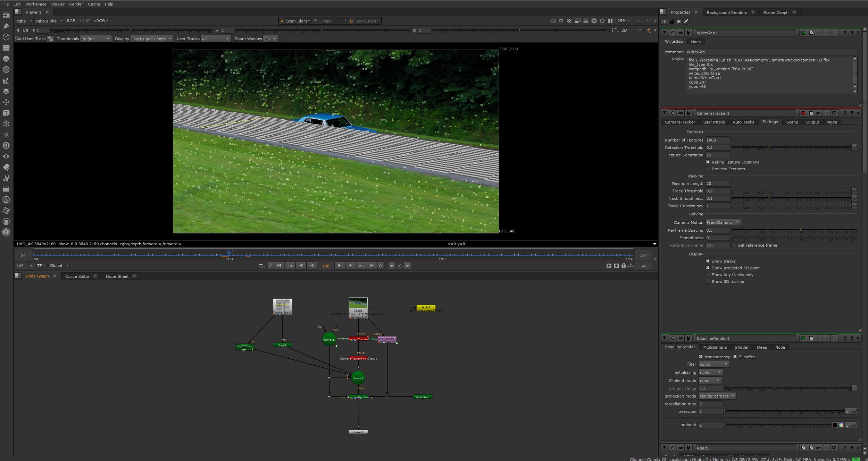
Task: Open the projection mode render camera dropdown
Action: click(717, 396)
